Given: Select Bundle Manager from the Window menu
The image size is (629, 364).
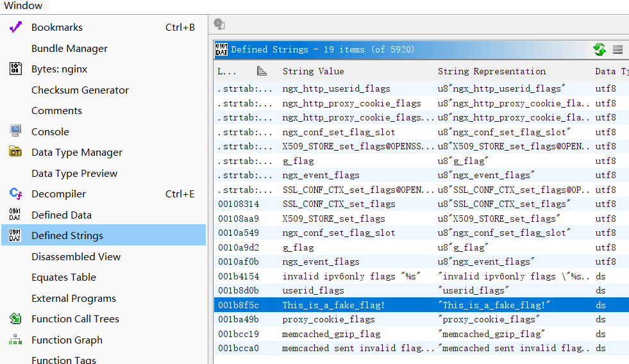Looking at the screenshot, I should tap(69, 48).
